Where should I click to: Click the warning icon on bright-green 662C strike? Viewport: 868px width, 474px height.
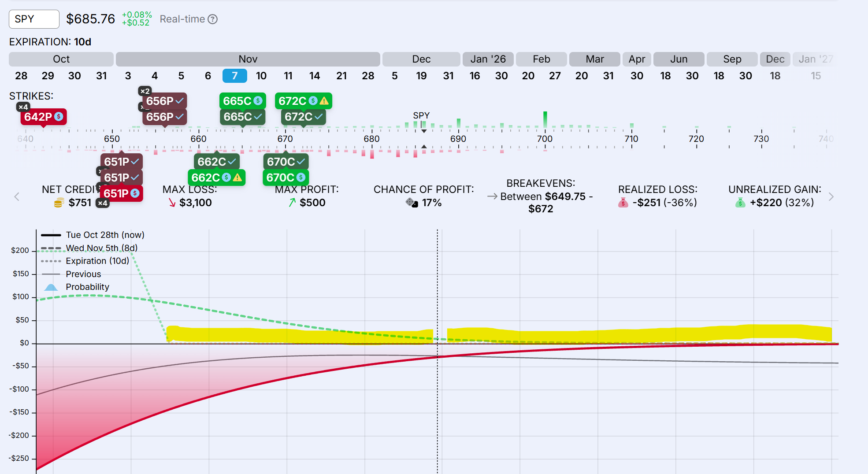(x=237, y=178)
